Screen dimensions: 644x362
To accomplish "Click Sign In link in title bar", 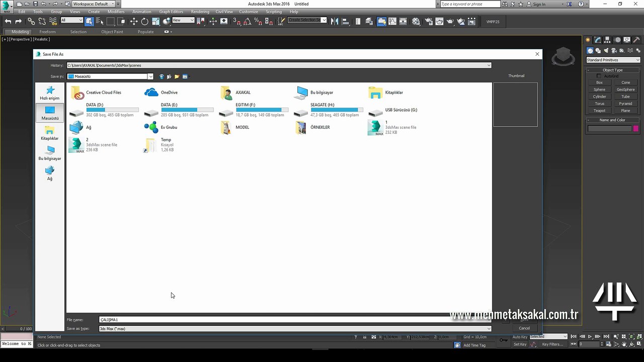I will [x=539, y=4].
